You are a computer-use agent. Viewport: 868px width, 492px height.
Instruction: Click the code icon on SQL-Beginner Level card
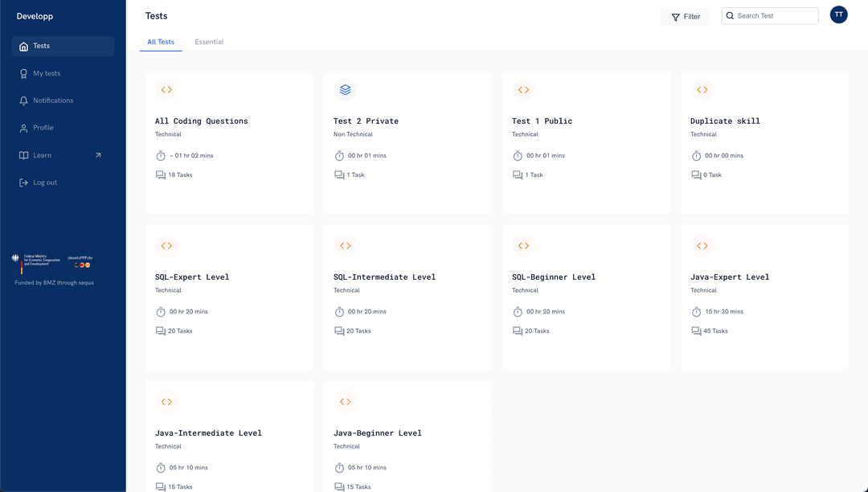coord(523,246)
